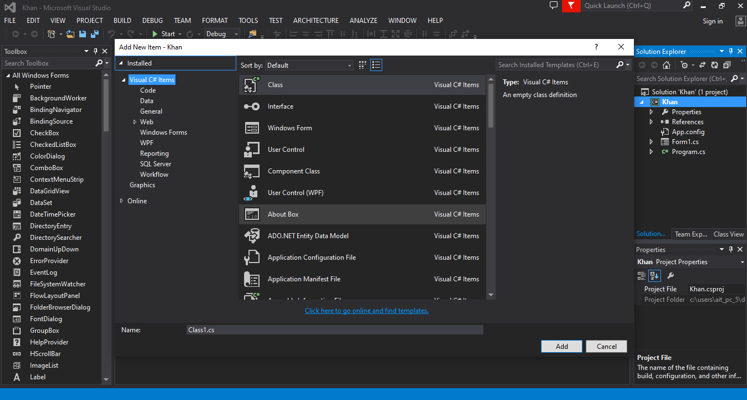Switch to the Class View tab
Screen dimensions: 747x400
728,234
